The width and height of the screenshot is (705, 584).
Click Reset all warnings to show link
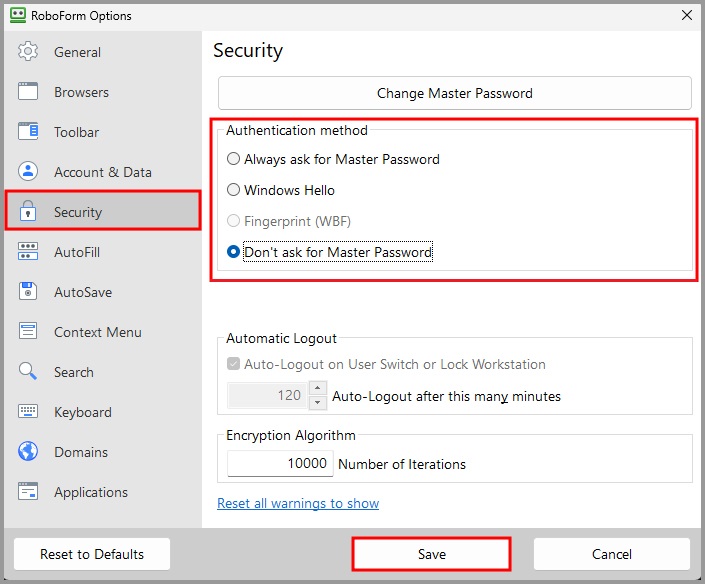[x=298, y=503]
